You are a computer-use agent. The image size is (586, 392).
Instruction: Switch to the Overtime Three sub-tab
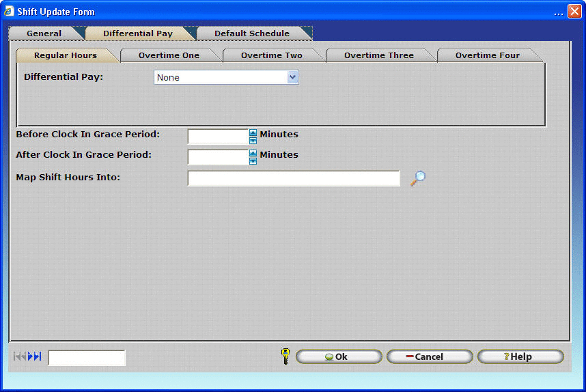coord(378,55)
